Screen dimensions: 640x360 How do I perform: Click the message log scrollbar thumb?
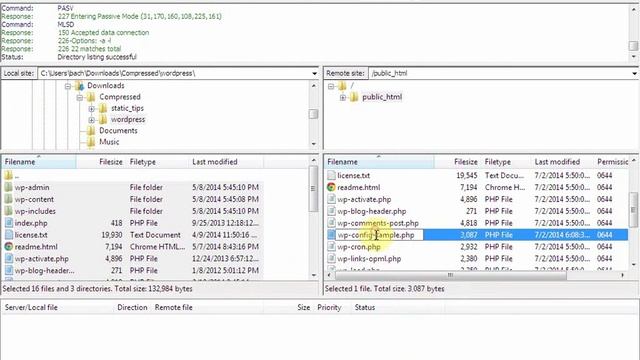(x=633, y=46)
